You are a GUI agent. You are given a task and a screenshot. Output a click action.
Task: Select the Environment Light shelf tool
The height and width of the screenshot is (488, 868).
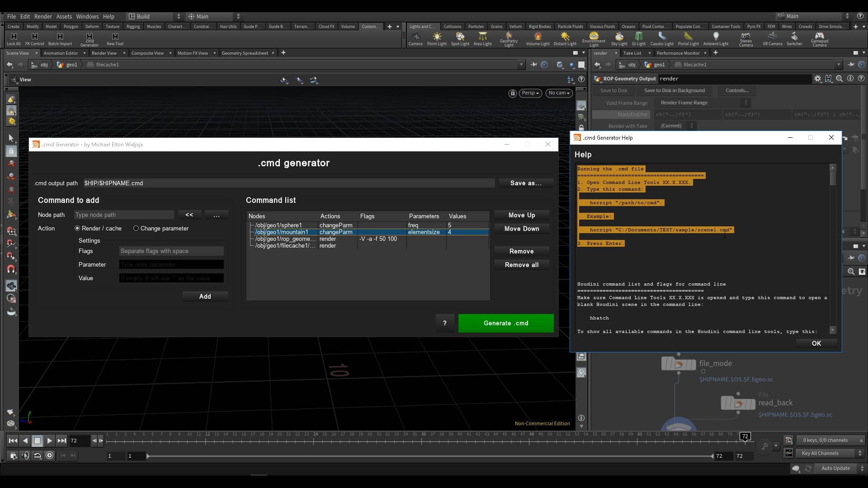[594, 39]
